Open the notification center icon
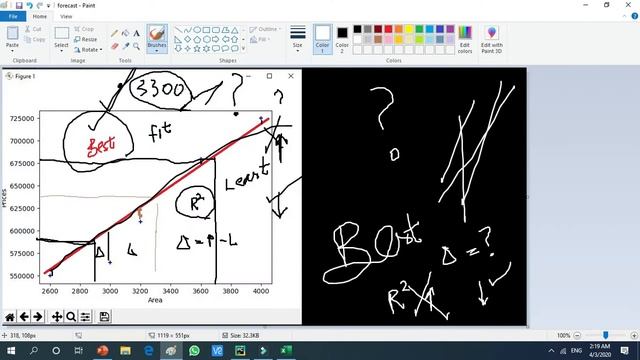 pyautogui.click(x=624, y=351)
